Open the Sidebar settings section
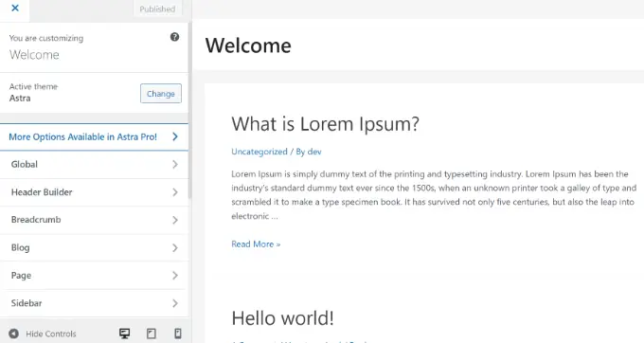Screen dimensions: 644x343 pyautogui.click(x=94, y=303)
